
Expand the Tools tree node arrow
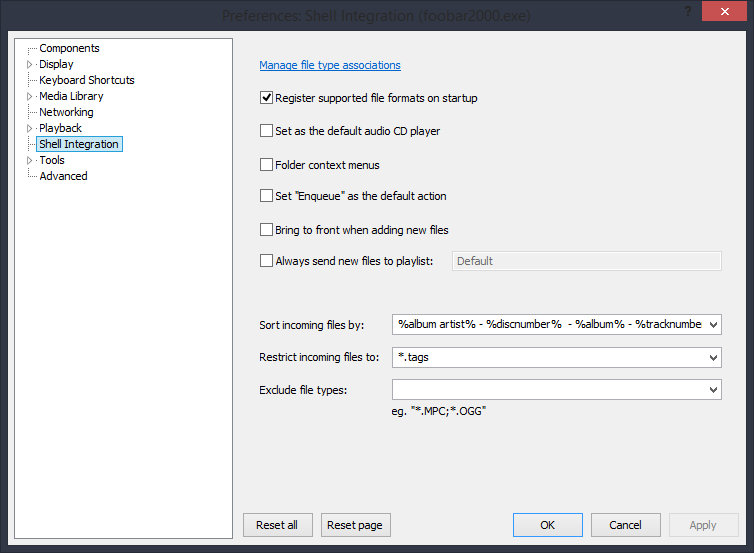[x=29, y=160]
